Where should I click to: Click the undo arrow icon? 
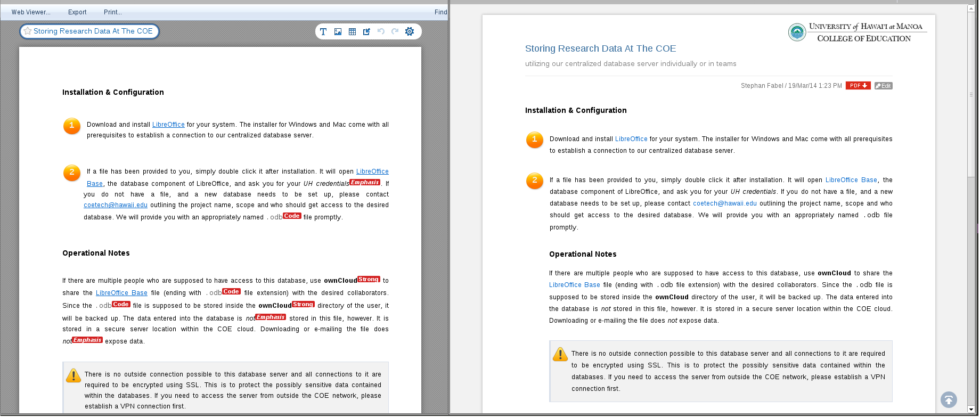coord(381,31)
